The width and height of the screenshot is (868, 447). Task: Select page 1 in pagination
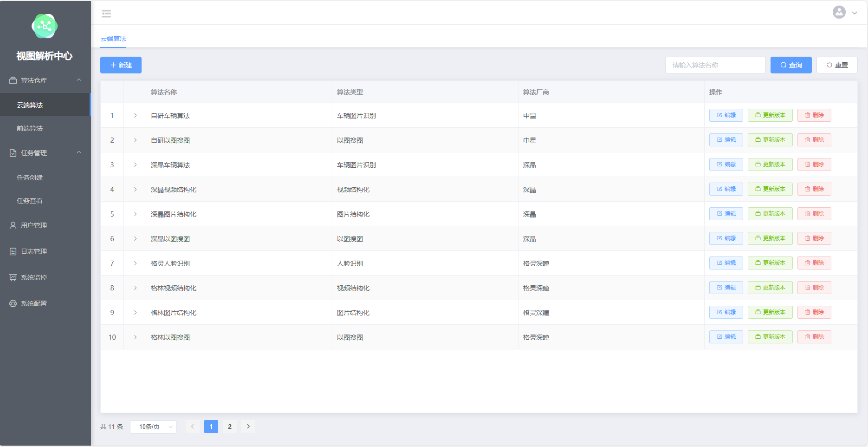211,427
